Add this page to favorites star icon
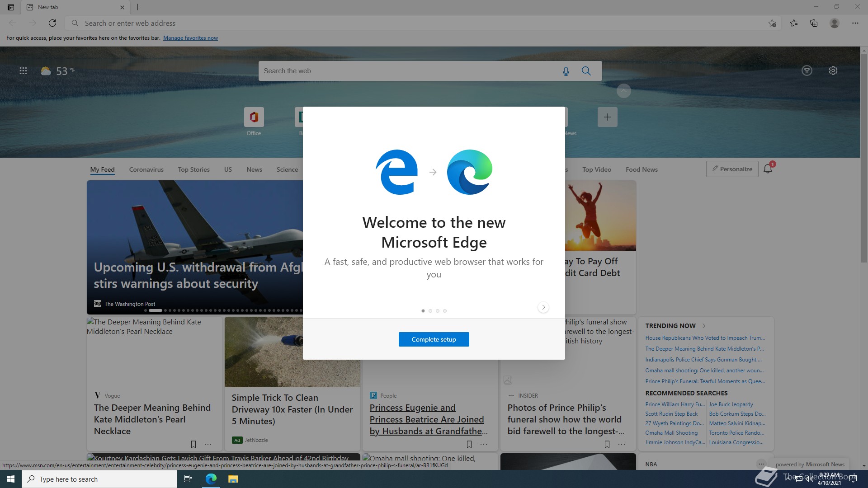 tap(772, 23)
